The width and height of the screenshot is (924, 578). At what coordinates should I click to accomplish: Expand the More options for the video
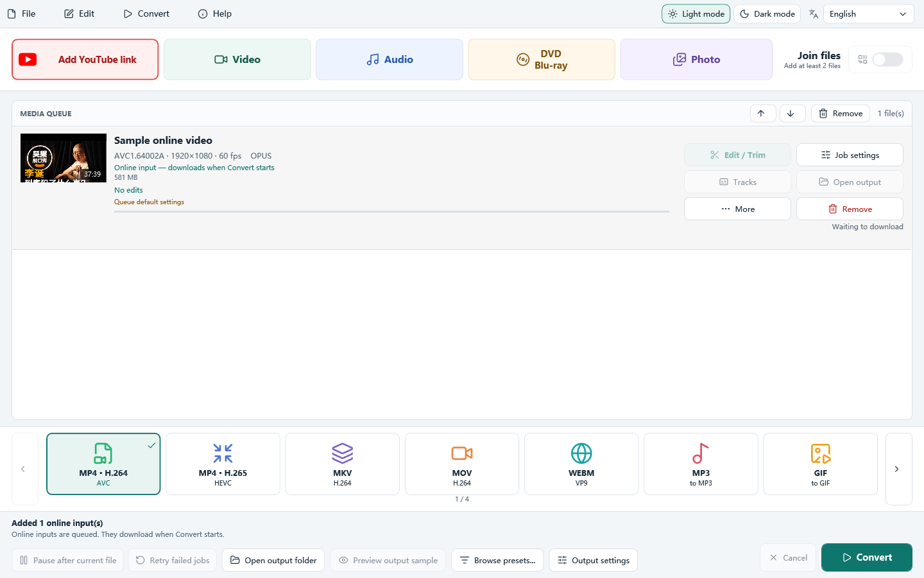(737, 209)
